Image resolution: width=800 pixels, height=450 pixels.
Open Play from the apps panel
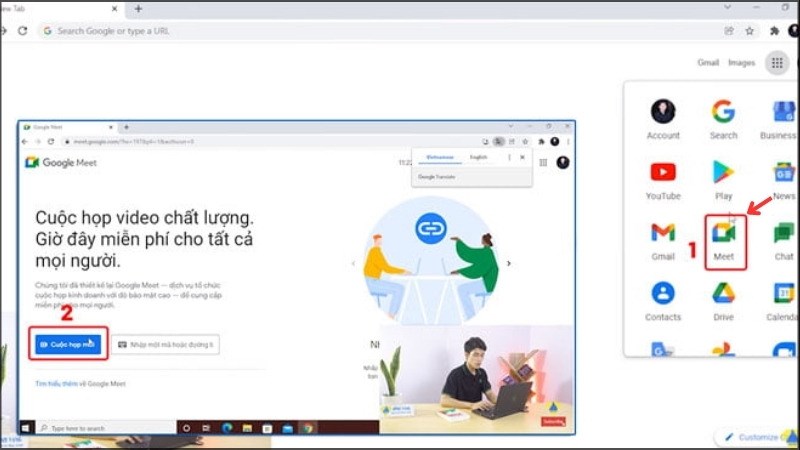723,180
